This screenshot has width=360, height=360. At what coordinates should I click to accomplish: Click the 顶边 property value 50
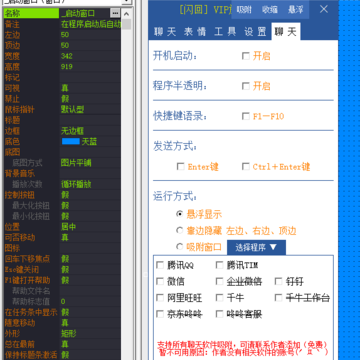coord(65,45)
